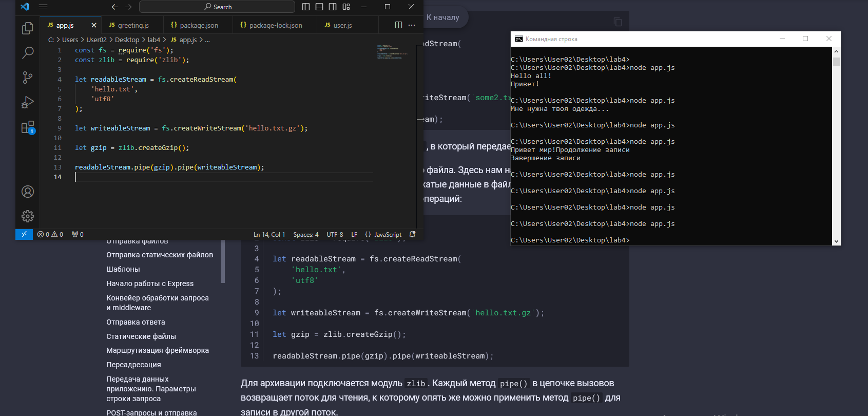Switch to the package.json tab

tap(199, 25)
